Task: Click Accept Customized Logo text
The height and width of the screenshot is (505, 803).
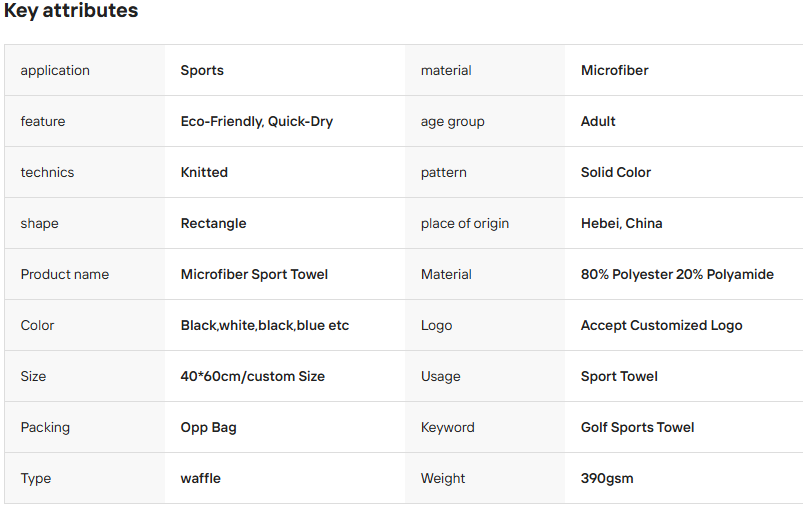Action: click(x=661, y=325)
